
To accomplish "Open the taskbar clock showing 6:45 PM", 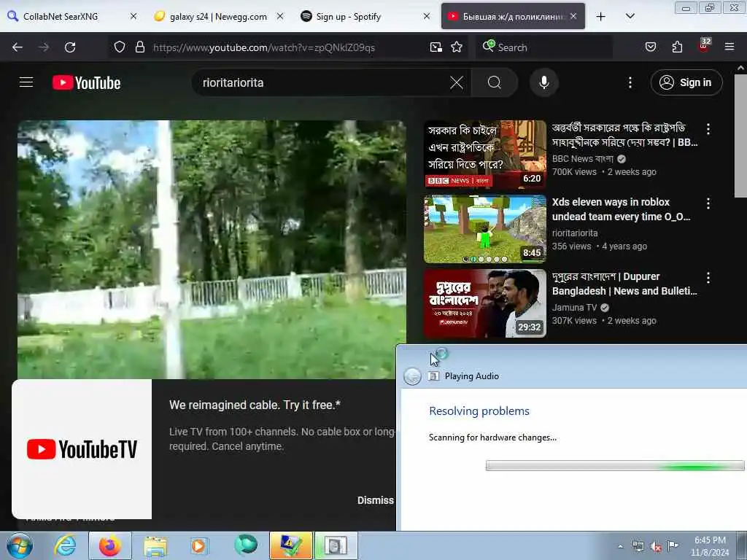I will (x=710, y=546).
